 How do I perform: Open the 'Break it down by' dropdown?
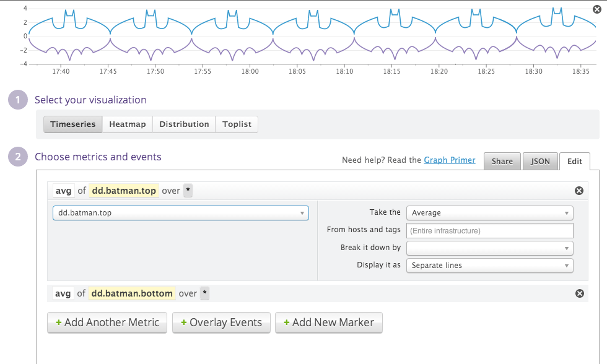tap(489, 248)
